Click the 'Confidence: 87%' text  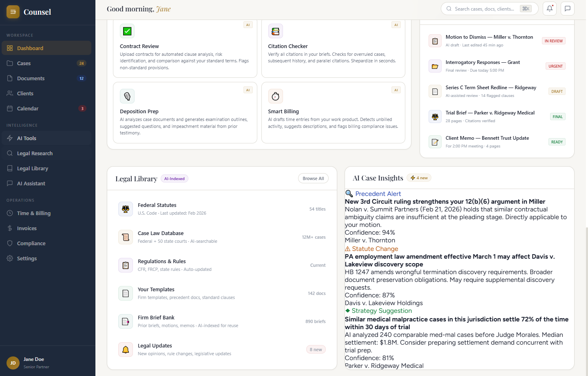point(370,295)
